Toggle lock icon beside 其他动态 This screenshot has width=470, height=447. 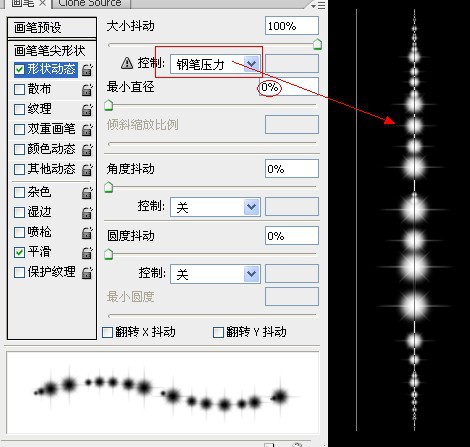click(x=87, y=170)
